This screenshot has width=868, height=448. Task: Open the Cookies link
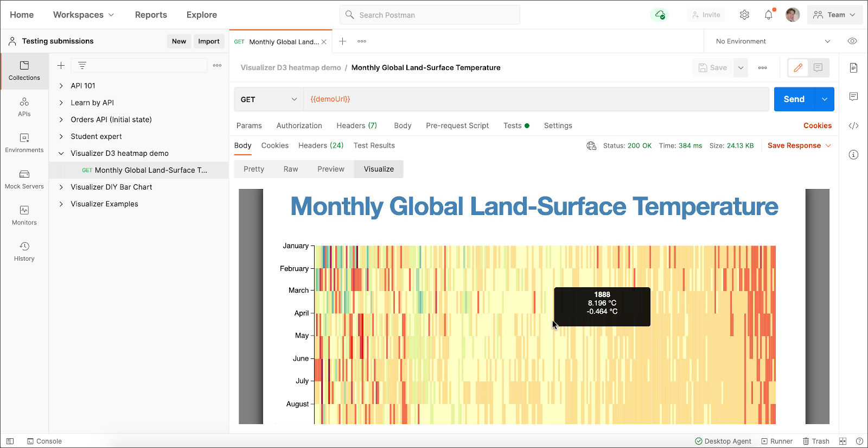pos(818,125)
